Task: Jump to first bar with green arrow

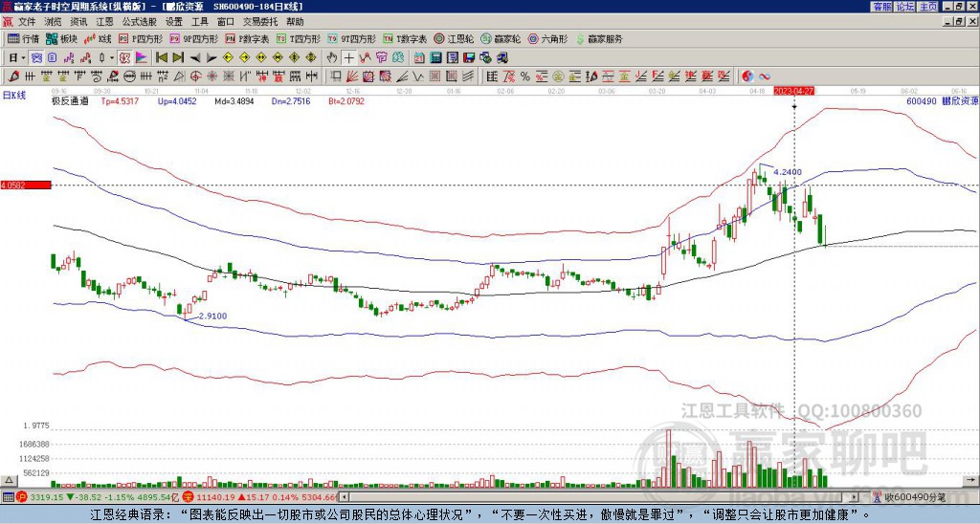Action: click(x=161, y=57)
